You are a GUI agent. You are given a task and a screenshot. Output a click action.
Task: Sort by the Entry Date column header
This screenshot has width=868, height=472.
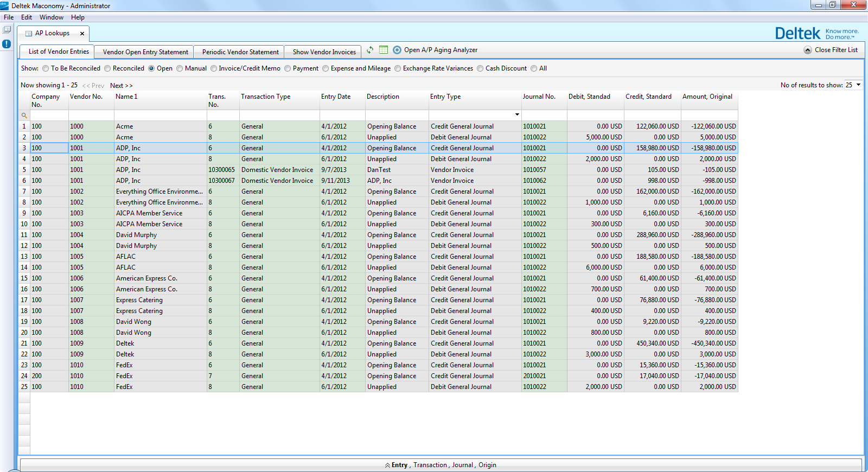coord(336,97)
